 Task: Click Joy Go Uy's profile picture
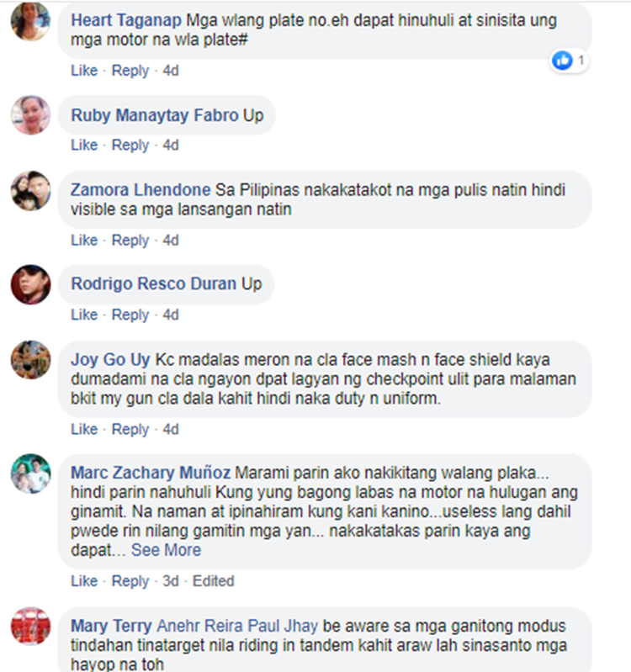30,360
